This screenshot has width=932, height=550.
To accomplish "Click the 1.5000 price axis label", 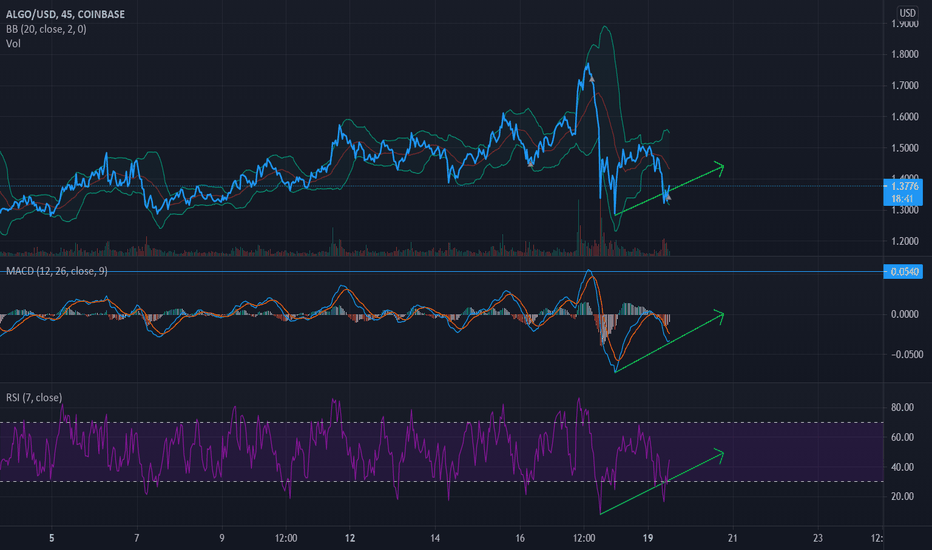I will (x=905, y=147).
